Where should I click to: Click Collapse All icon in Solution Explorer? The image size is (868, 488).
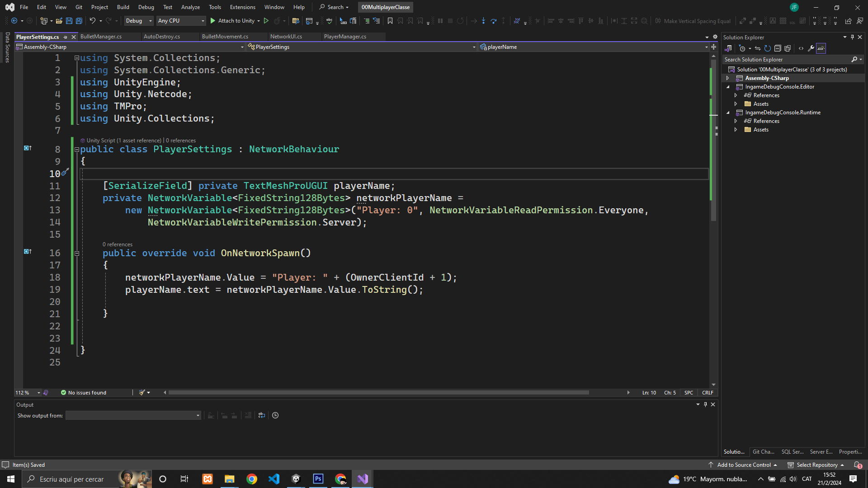pyautogui.click(x=778, y=48)
